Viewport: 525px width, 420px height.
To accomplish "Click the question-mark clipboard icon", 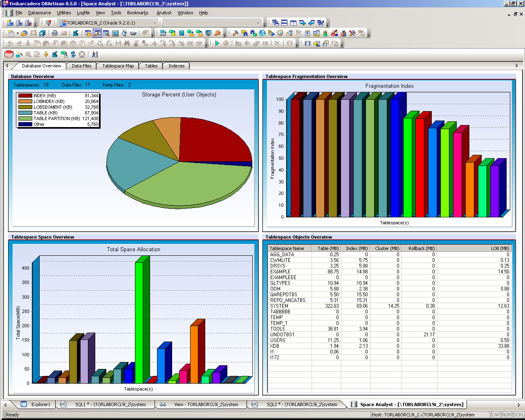I will [307, 33].
